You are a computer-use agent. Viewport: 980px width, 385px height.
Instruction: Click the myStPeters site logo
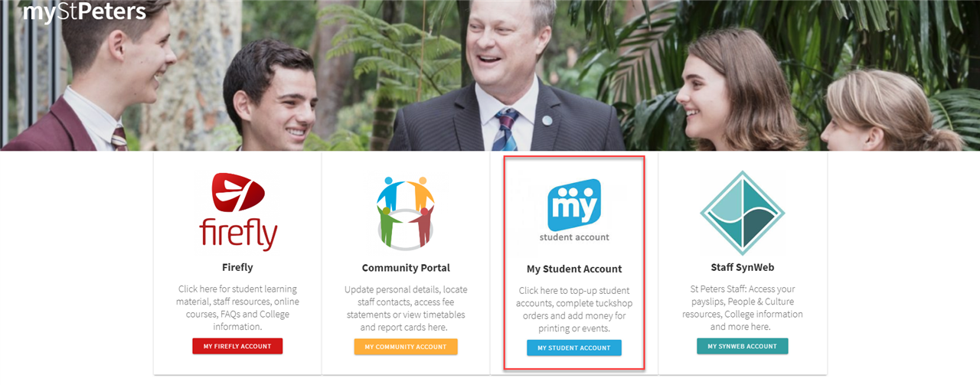[x=84, y=11]
